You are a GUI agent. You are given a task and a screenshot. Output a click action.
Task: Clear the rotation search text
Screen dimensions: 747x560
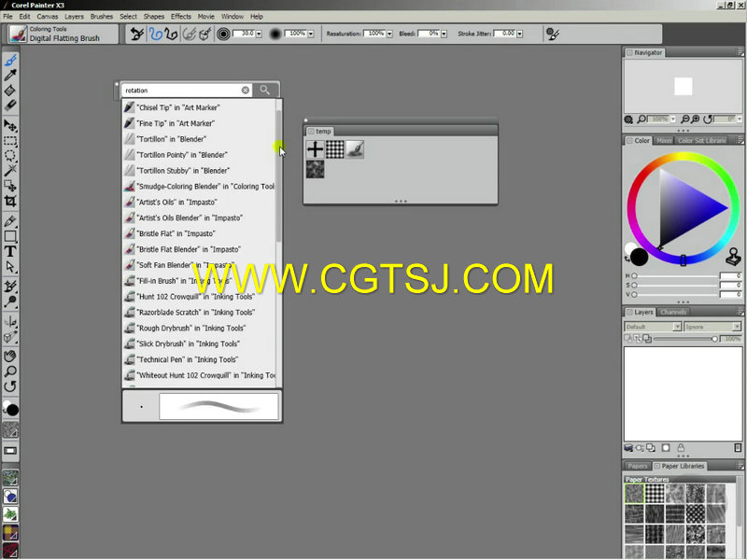[246, 90]
